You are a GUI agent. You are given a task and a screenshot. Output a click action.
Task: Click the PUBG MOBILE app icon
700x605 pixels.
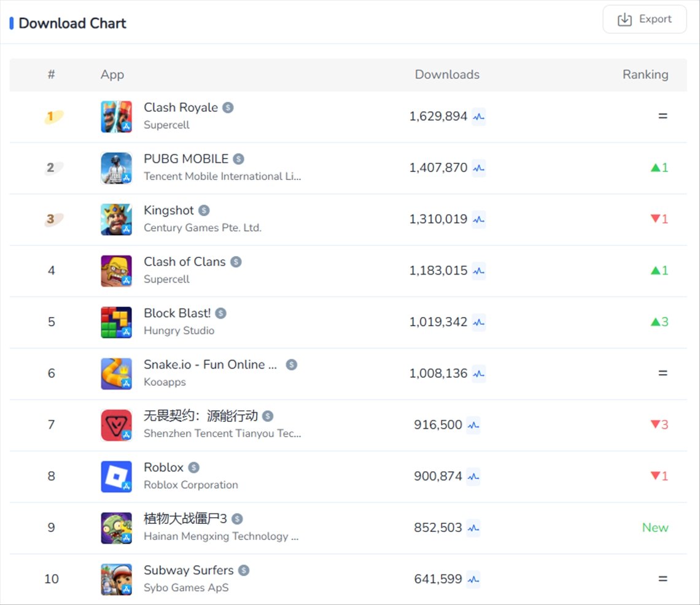click(116, 168)
